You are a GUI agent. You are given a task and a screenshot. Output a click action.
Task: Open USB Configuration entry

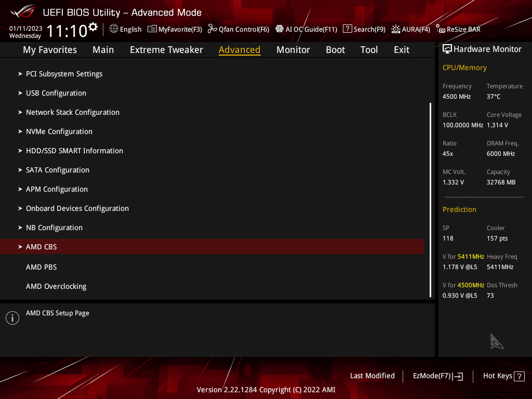point(56,93)
